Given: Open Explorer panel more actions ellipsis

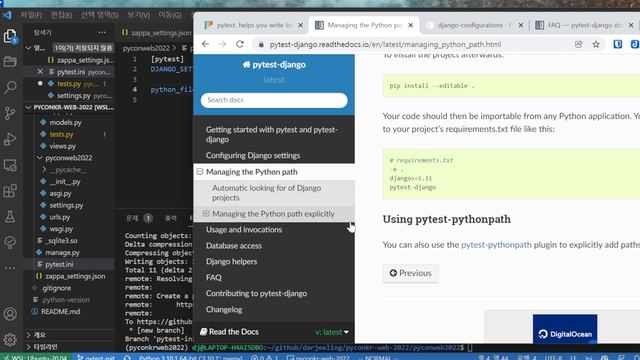Looking at the screenshot, I should [102, 33].
